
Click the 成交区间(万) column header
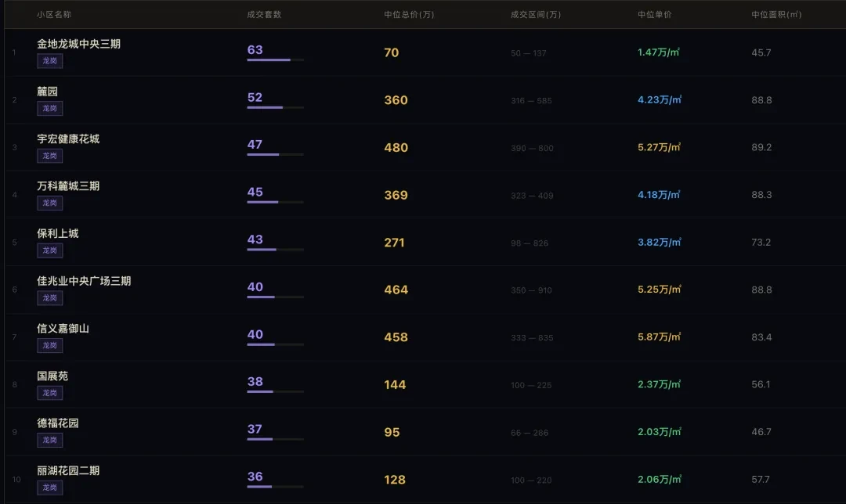tap(535, 15)
